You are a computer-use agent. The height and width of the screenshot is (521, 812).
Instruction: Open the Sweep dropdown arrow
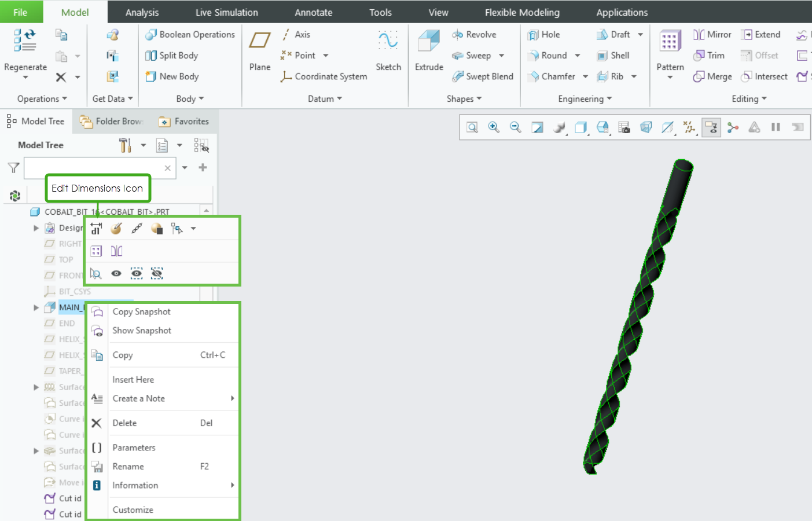point(501,56)
